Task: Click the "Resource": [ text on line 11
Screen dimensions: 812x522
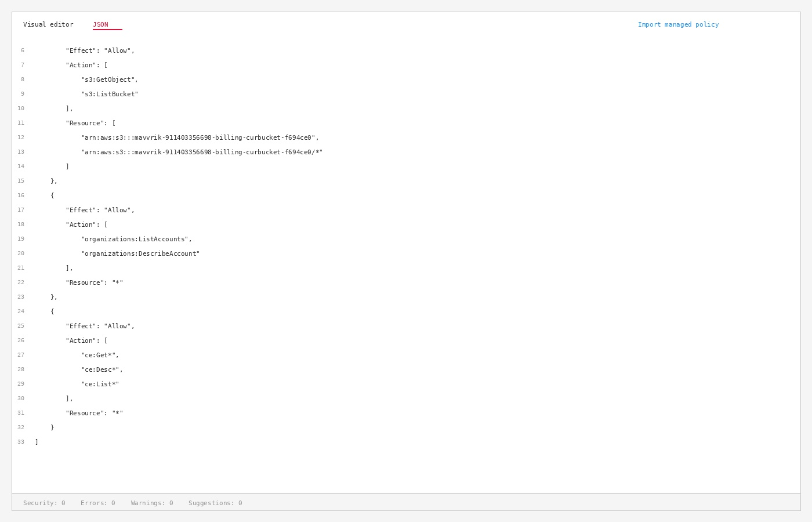Action: click(x=90, y=124)
